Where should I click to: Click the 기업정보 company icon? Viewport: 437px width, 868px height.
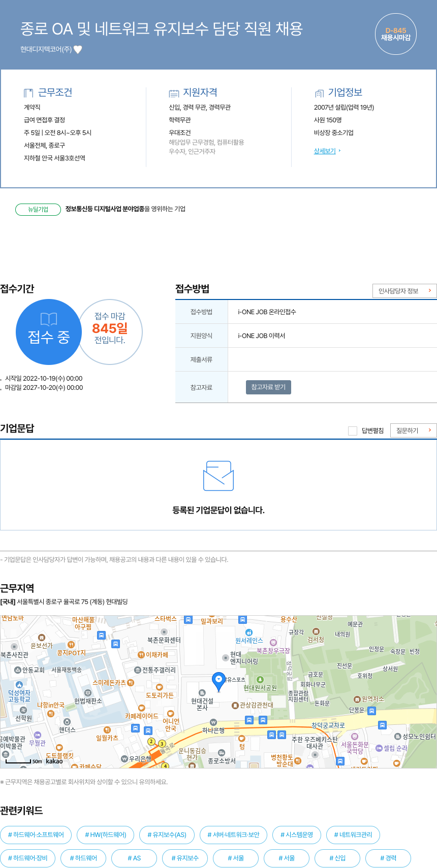point(319,93)
